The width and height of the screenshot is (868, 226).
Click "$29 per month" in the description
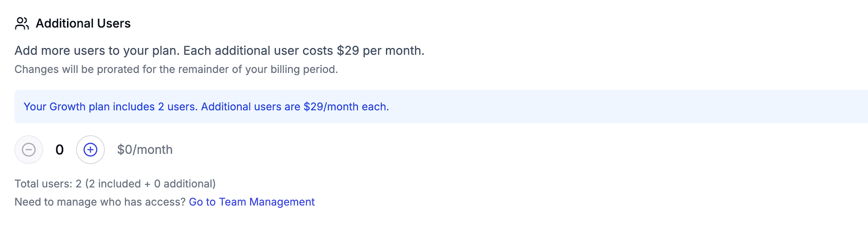380,51
